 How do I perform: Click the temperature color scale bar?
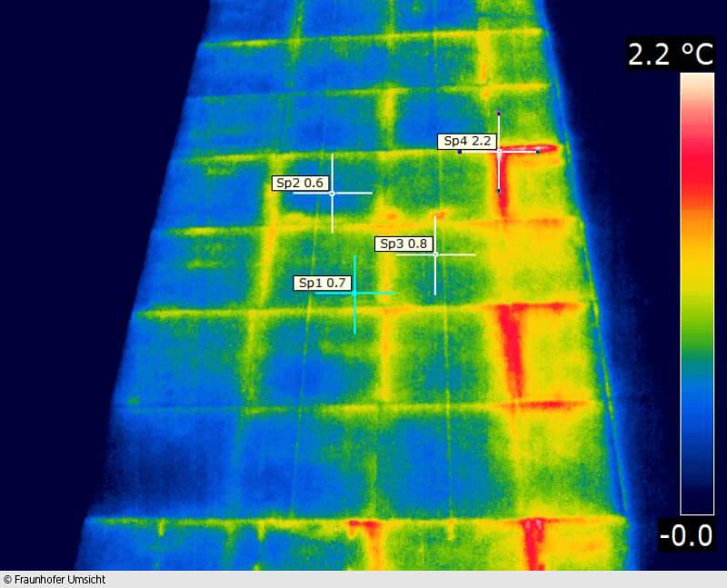point(697,294)
